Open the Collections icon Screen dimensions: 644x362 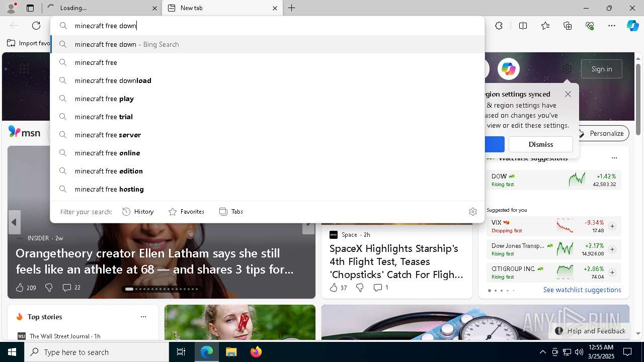[x=568, y=26]
